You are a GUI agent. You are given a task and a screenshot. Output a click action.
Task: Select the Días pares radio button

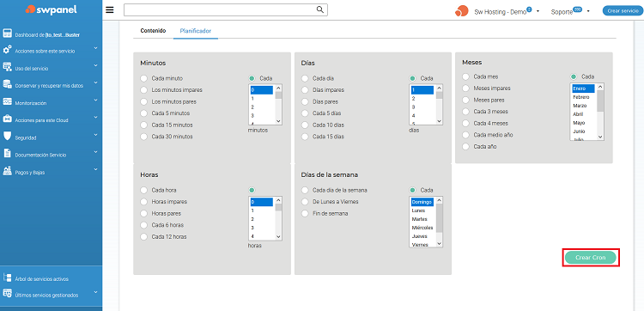click(x=305, y=101)
